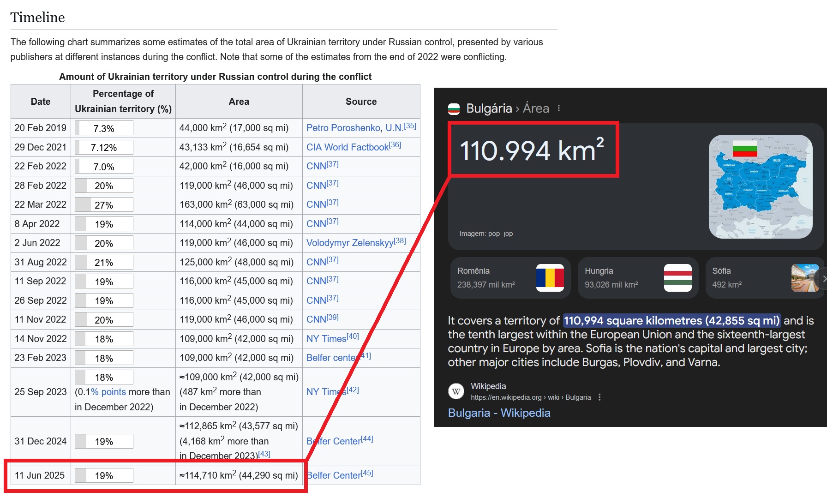Click the Source column header
827x504 pixels.
(x=361, y=102)
